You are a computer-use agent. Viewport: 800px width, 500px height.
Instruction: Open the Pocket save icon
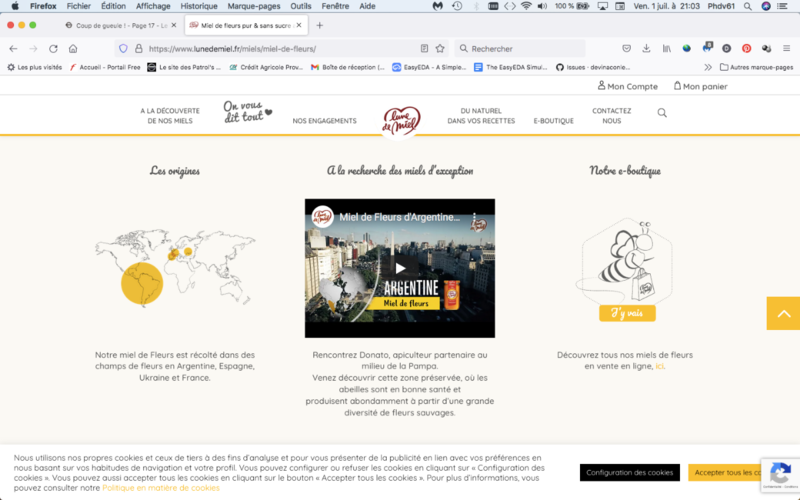(627, 48)
